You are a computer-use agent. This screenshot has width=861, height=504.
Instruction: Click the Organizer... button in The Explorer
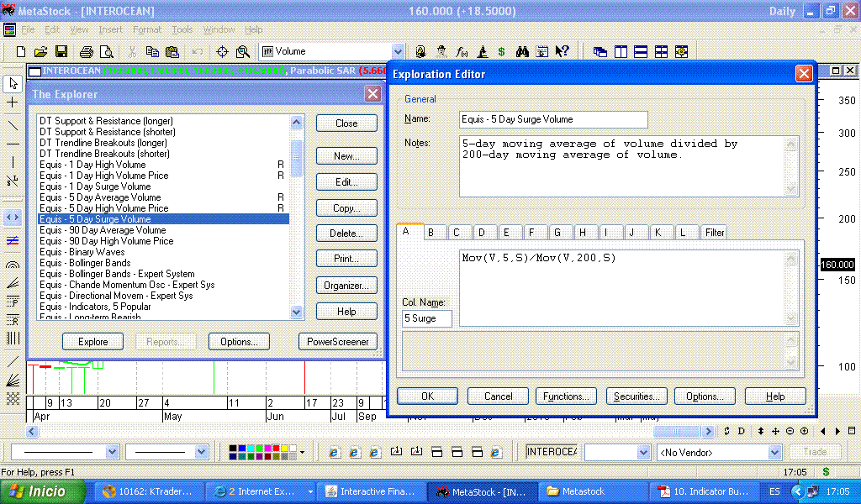346,286
